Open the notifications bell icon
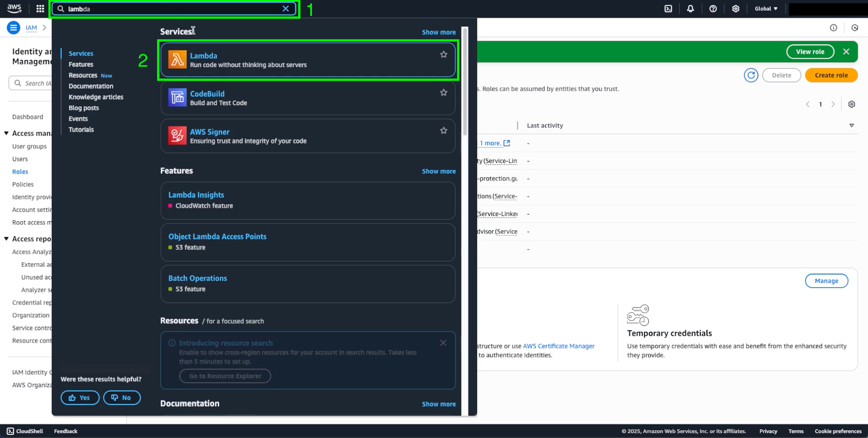 [x=690, y=9]
